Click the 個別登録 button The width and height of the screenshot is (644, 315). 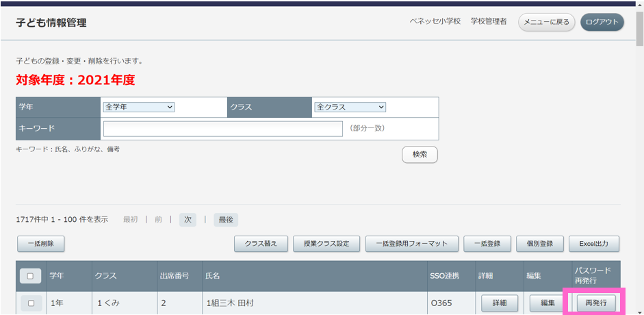tap(540, 244)
